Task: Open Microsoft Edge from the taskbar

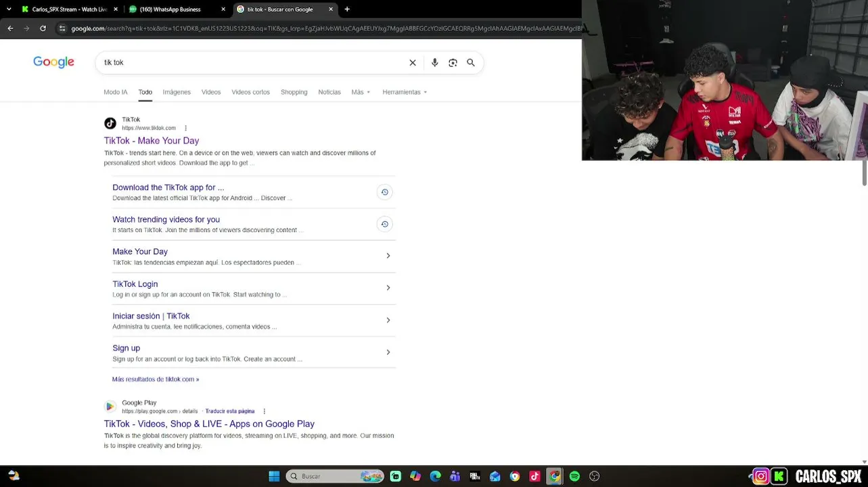Action: (435, 476)
